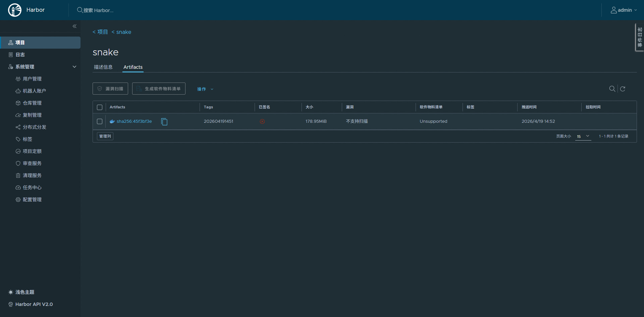Click the 配置管理 gear icon
The width and height of the screenshot is (644, 317).
tap(18, 200)
